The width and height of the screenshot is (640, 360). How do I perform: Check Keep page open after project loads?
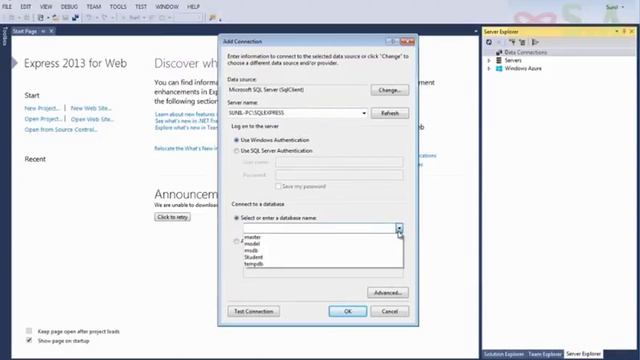[29, 331]
